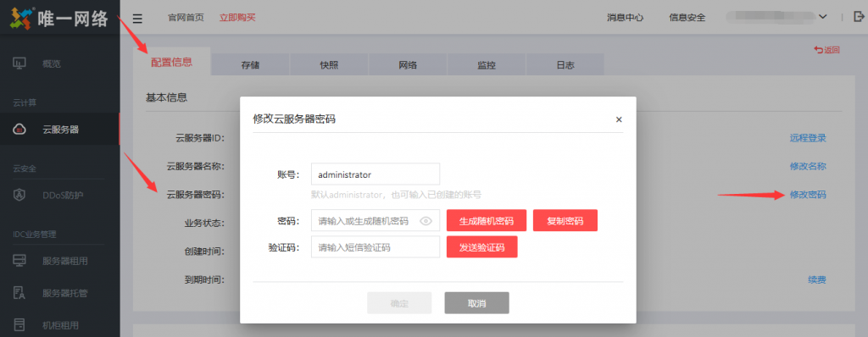Open 信息安全 in the header
This screenshot has width=868, height=337.
pos(687,18)
